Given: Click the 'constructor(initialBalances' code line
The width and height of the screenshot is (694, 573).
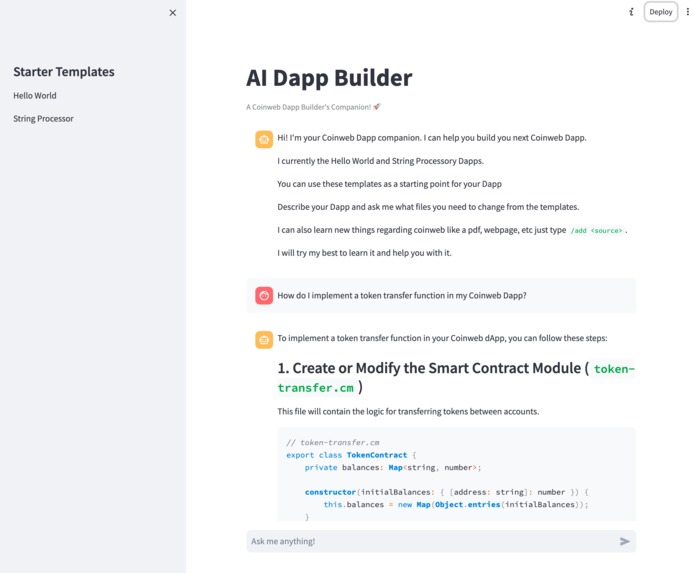Looking at the screenshot, I should pyautogui.click(x=446, y=492).
